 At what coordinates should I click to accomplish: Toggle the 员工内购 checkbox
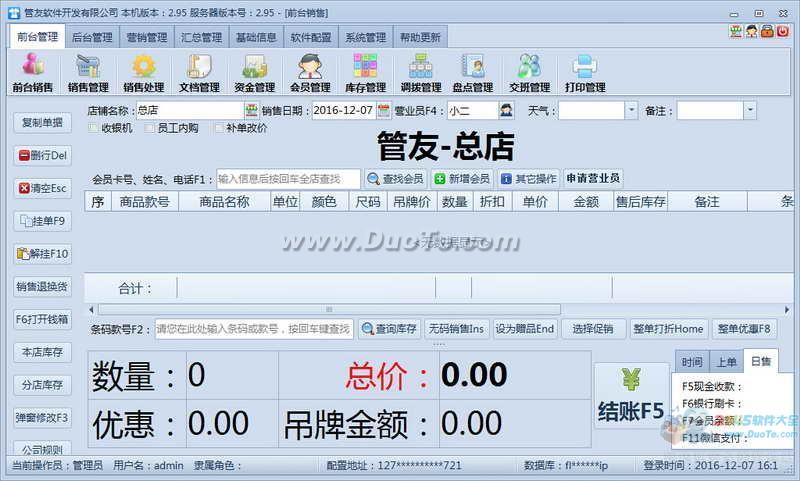click(149, 128)
